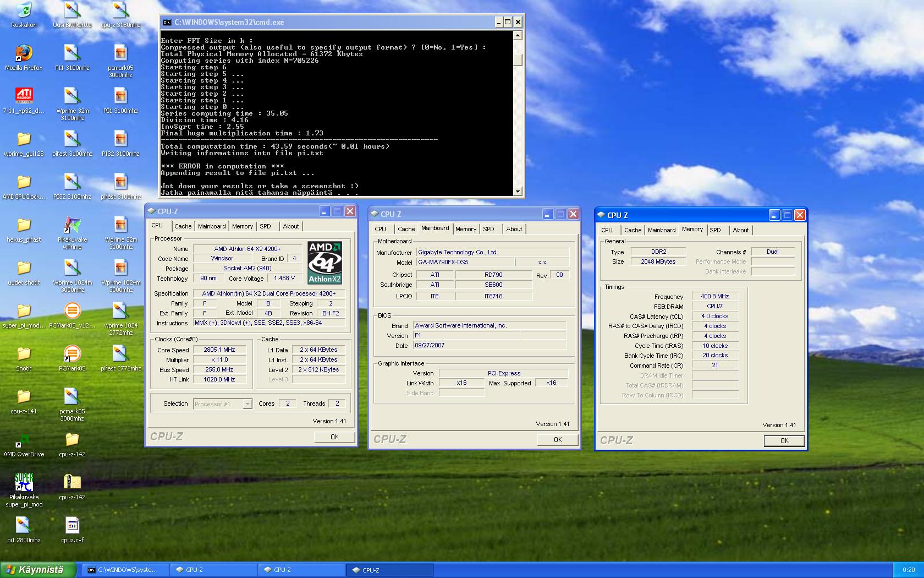This screenshot has width=924, height=578.
Task: Click cmd window scrollbar up arrow
Action: pyautogui.click(x=518, y=35)
